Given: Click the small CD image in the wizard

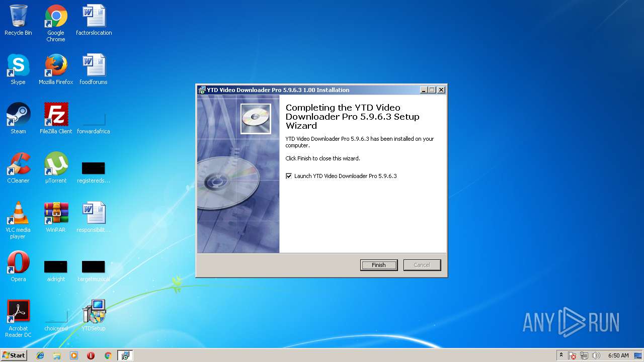Looking at the screenshot, I should pyautogui.click(x=256, y=119).
